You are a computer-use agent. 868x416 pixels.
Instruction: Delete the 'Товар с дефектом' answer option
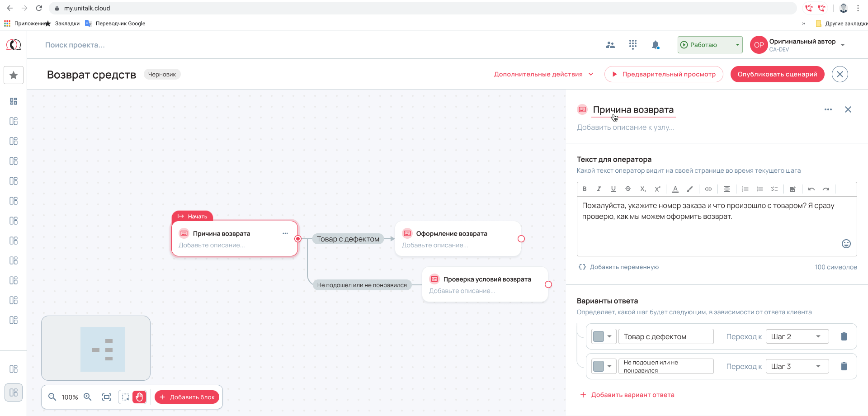point(844,336)
